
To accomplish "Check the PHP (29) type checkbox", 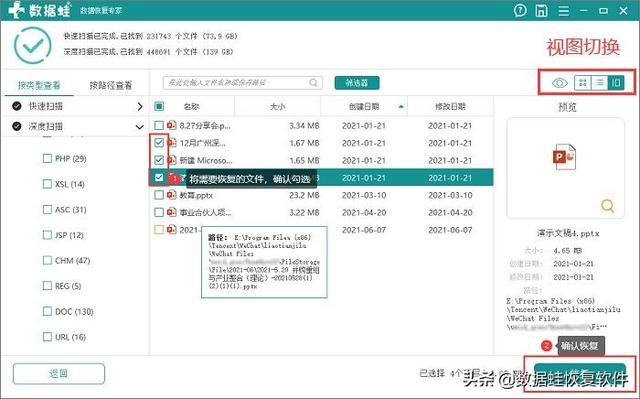I will (x=47, y=158).
